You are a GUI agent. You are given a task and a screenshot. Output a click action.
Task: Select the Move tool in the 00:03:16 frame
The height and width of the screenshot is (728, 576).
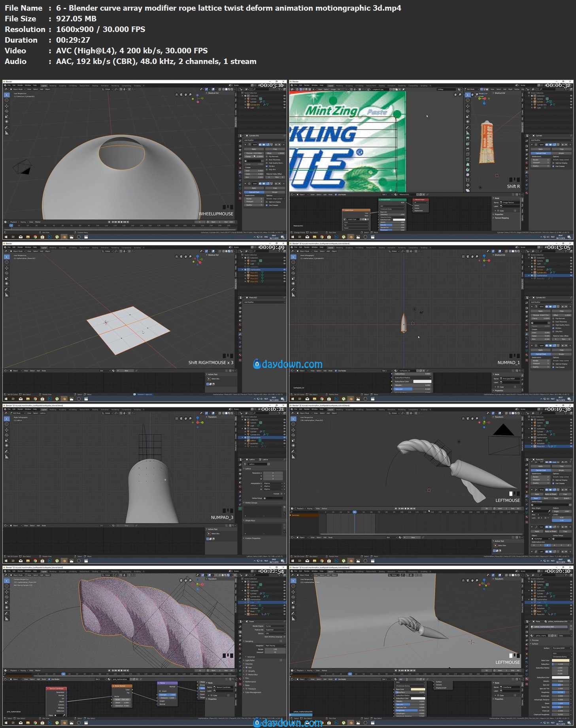pyautogui.click(x=6, y=106)
